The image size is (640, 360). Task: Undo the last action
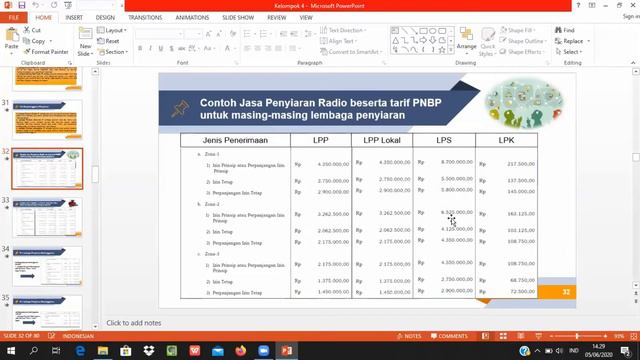point(36,5)
